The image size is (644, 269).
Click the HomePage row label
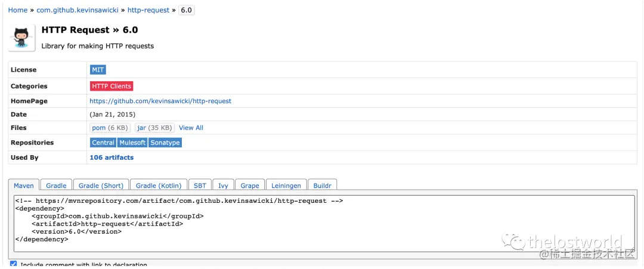(x=29, y=101)
